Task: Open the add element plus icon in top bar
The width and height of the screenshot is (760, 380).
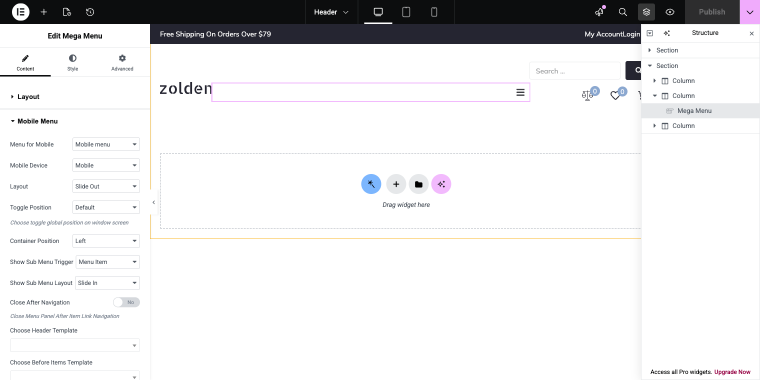Action: (44, 12)
